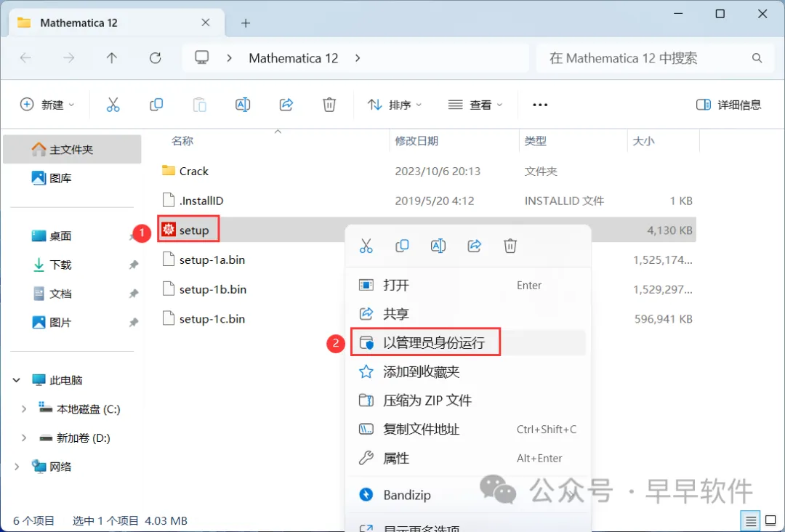Viewport: 785px width, 532px height.
Task: Expand the 网络 tree node
Action: click(17, 467)
